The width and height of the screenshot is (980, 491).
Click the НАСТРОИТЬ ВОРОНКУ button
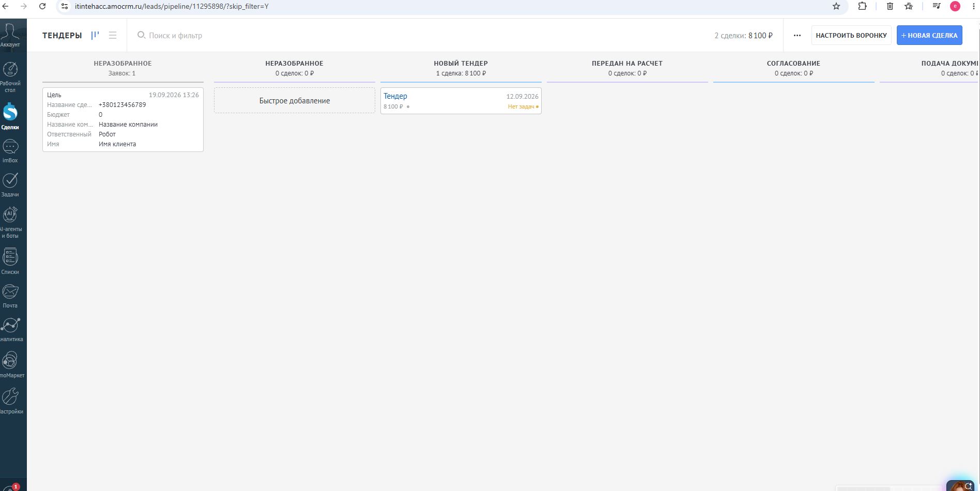click(851, 35)
